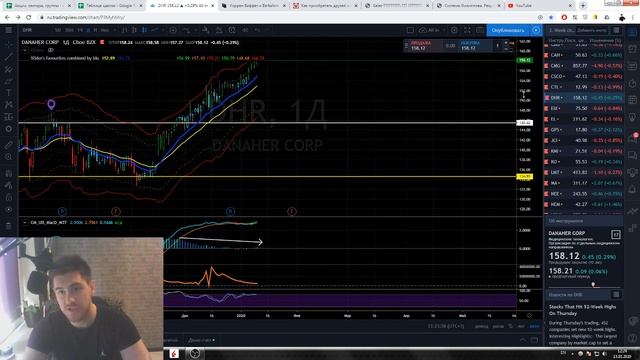Open the calendar icon in right sidebar
640x360 pixels.
tap(632, 100)
